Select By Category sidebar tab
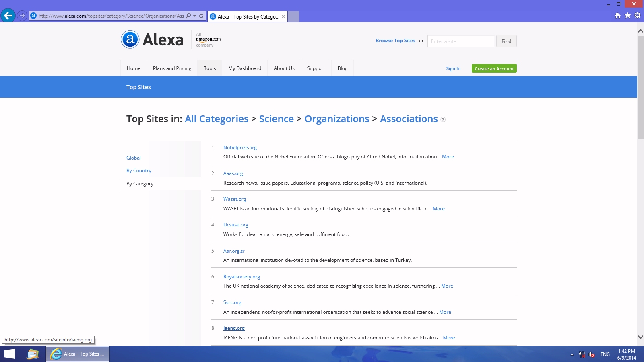 (161, 184)
